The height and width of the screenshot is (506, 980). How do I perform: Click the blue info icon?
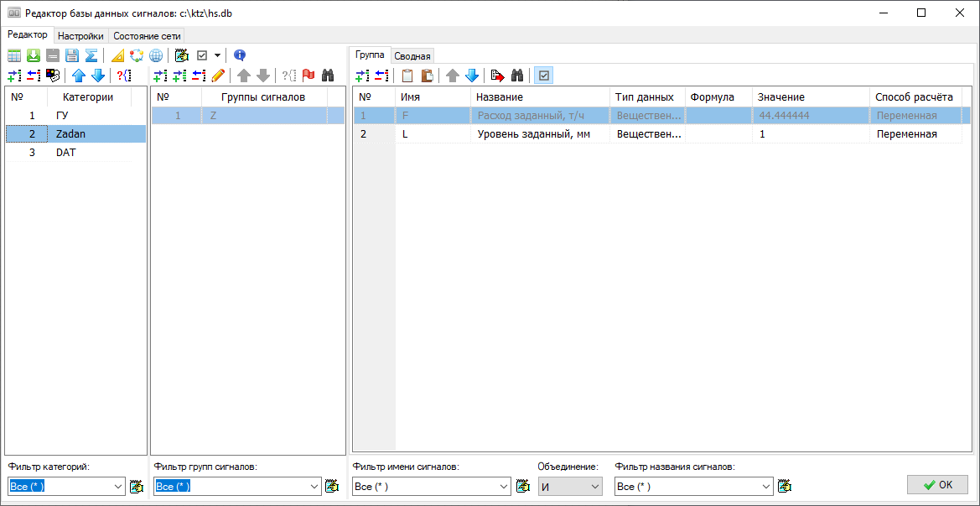click(x=240, y=55)
